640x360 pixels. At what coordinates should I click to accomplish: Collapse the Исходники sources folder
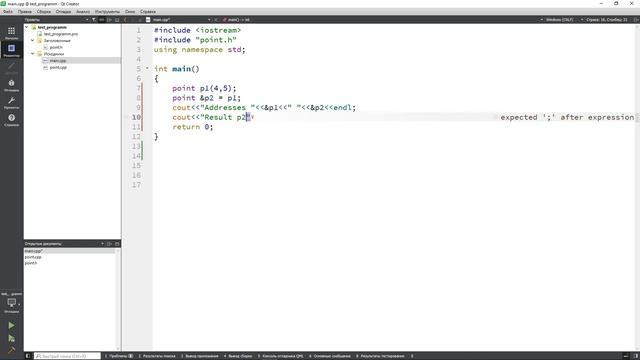click(33, 54)
